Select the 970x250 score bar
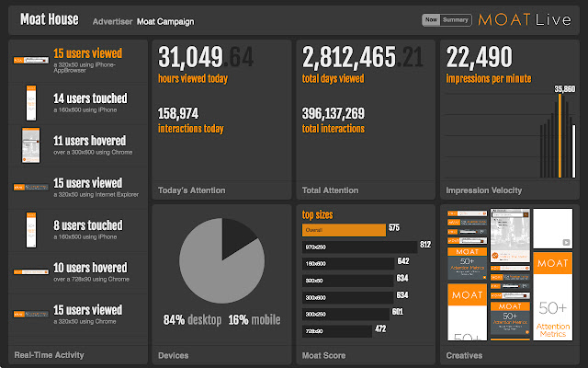 click(359, 247)
